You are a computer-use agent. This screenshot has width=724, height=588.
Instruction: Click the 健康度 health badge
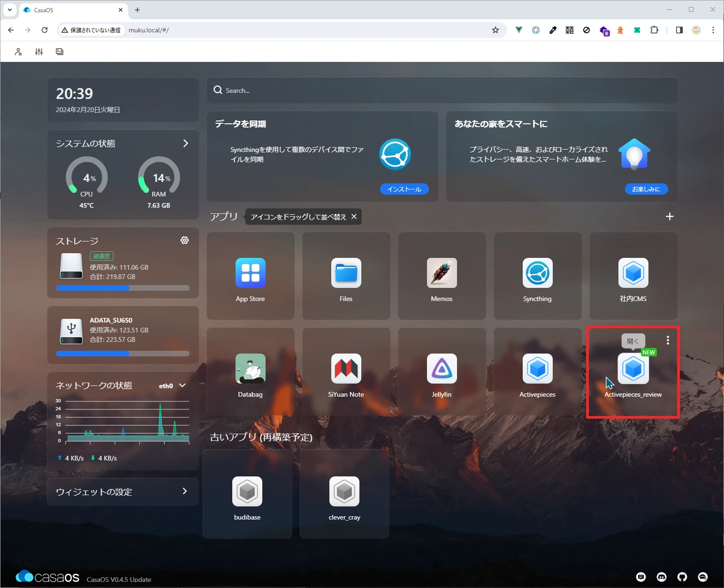pos(102,256)
